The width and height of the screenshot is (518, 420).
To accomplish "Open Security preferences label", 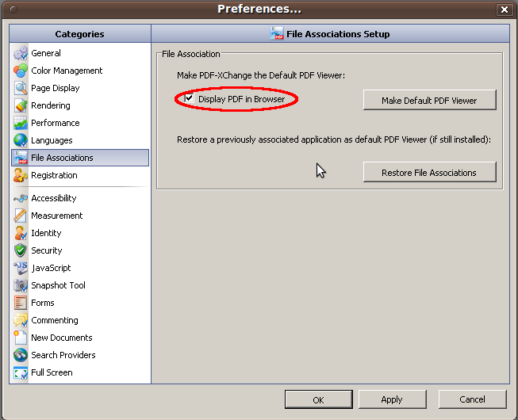I will (x=47, y=250).
